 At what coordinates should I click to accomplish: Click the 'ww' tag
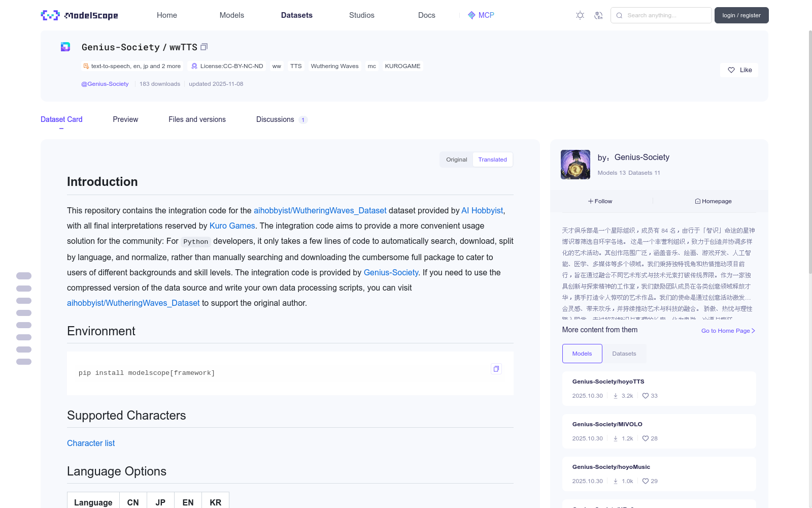[x=277, y=66]
